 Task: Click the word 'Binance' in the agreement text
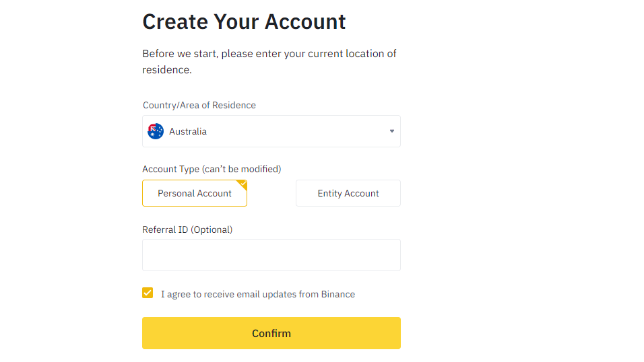point(337,294)
